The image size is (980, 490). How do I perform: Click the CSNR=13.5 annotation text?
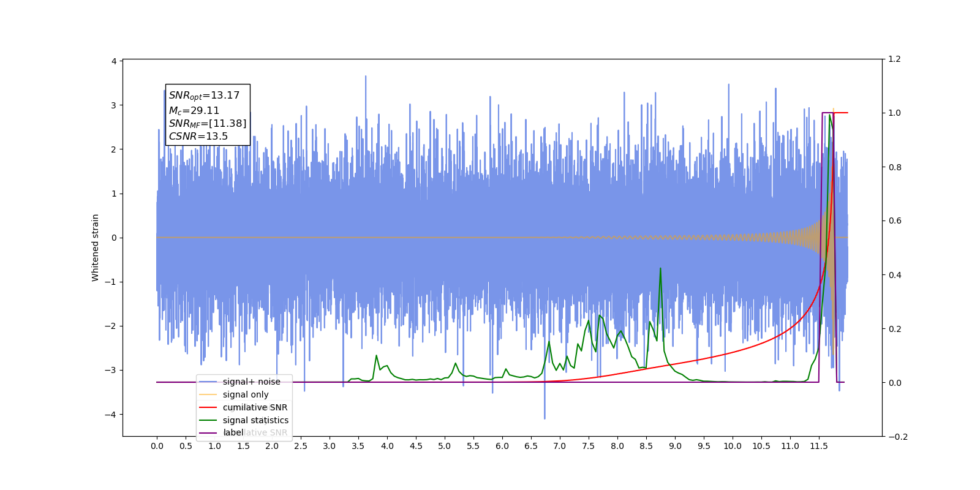[x=198, y=136]
